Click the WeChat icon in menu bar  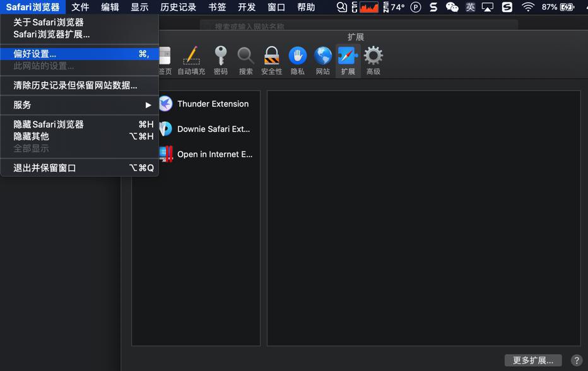[x=452, y=7]
